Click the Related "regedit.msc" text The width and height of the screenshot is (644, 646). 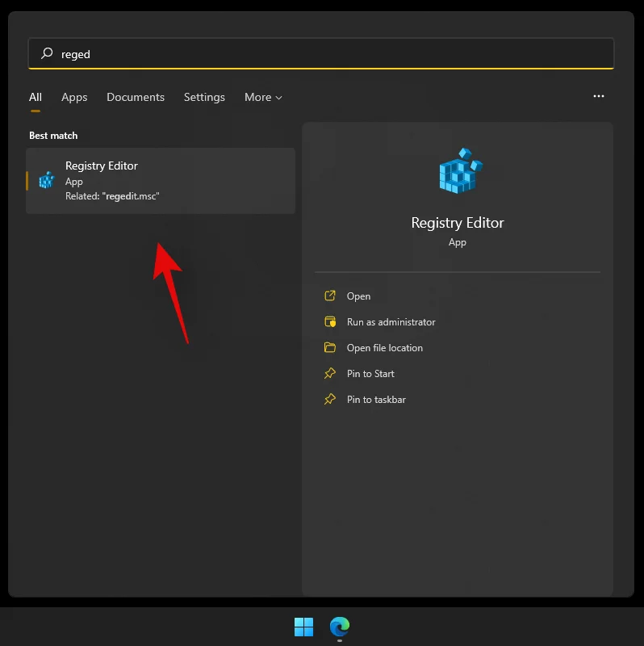tap(112, 196)
